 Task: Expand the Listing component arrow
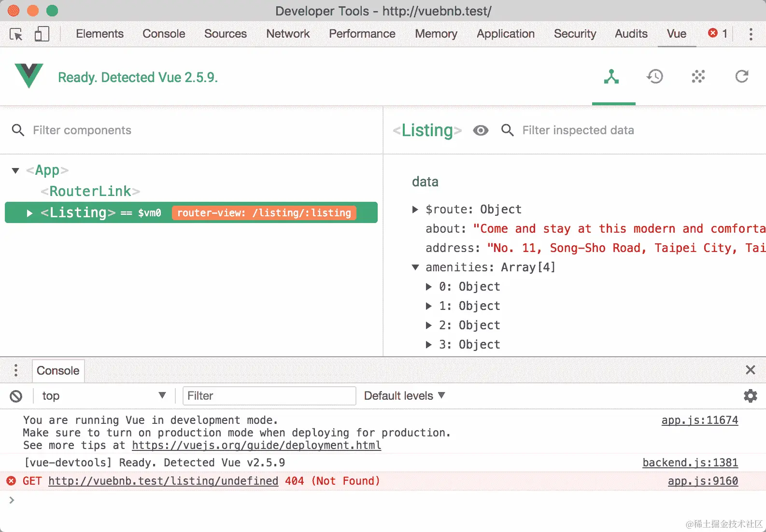(29, 213)
